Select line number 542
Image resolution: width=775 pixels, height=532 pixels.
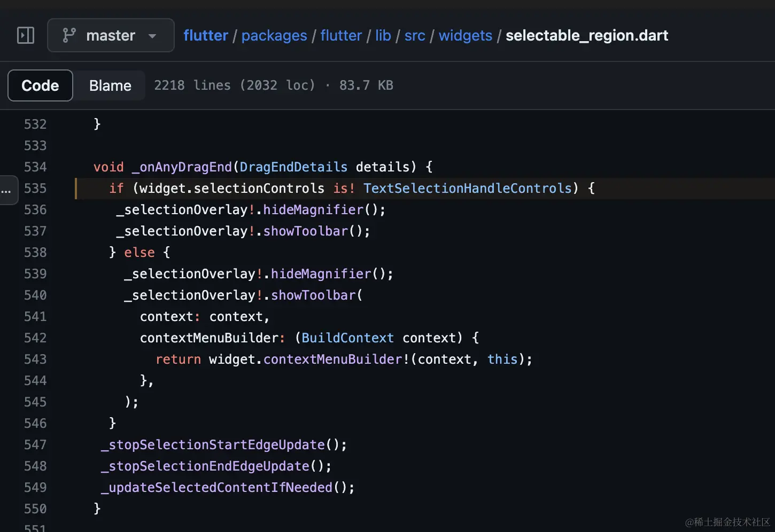coord(35,338)
